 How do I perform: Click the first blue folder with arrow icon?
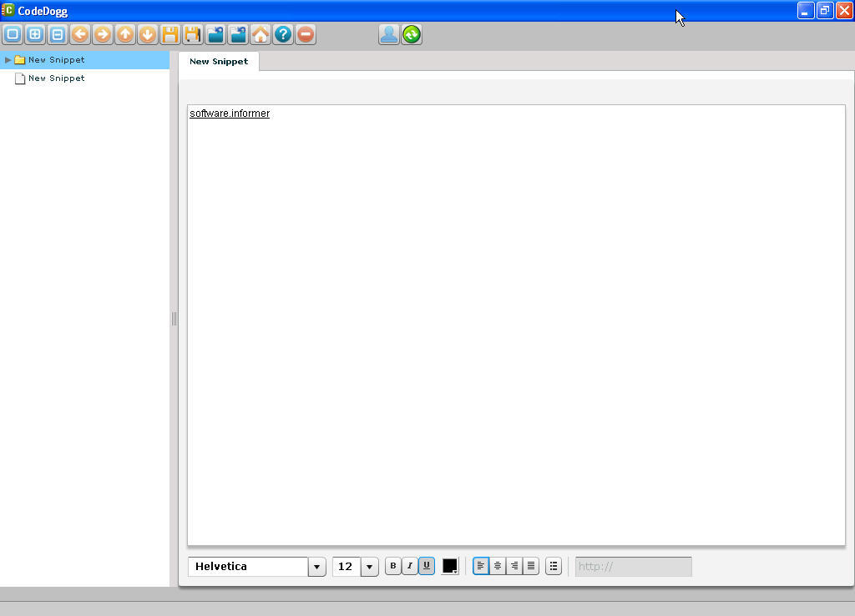pyautogui.click(x=215, y=35)
